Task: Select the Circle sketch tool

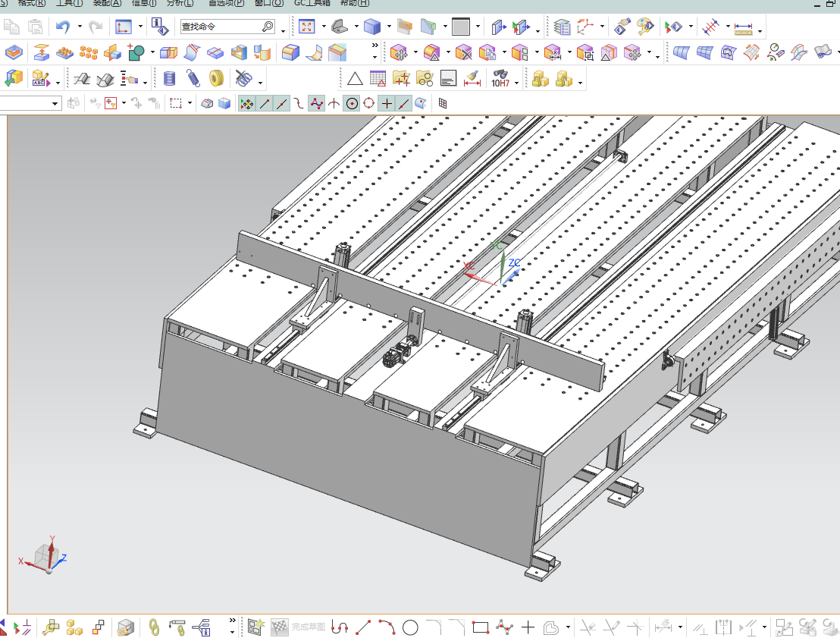Action: click(x=410, y=627)
